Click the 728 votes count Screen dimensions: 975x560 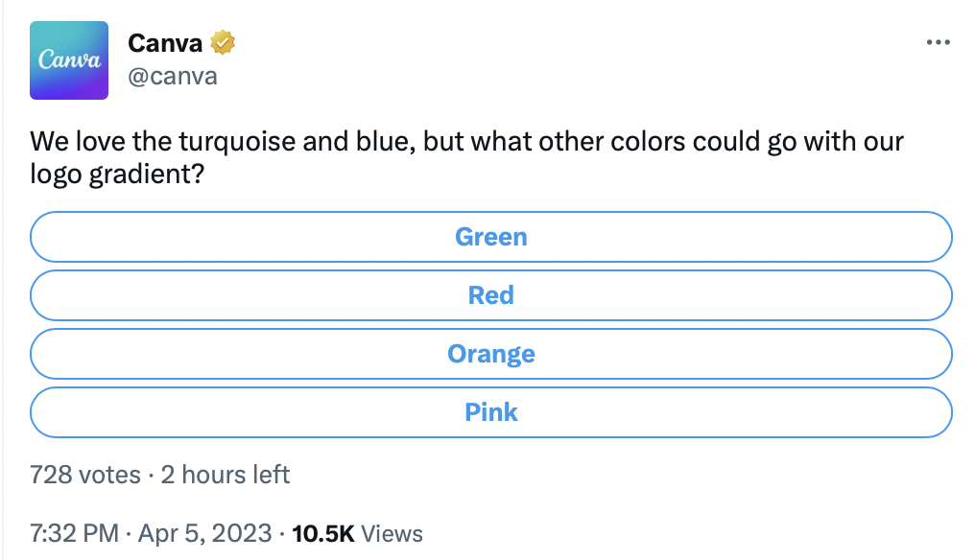[x=85, y=475]
